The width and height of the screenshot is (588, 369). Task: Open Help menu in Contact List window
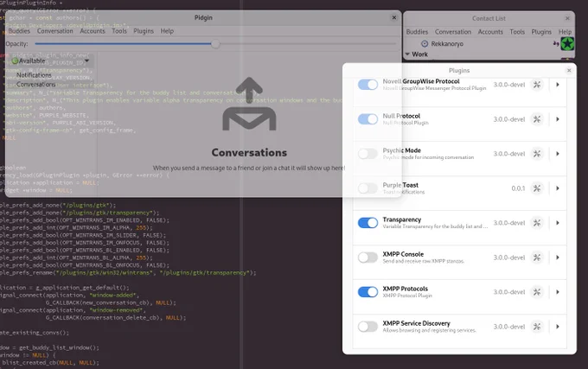click(x=566, y=32)
